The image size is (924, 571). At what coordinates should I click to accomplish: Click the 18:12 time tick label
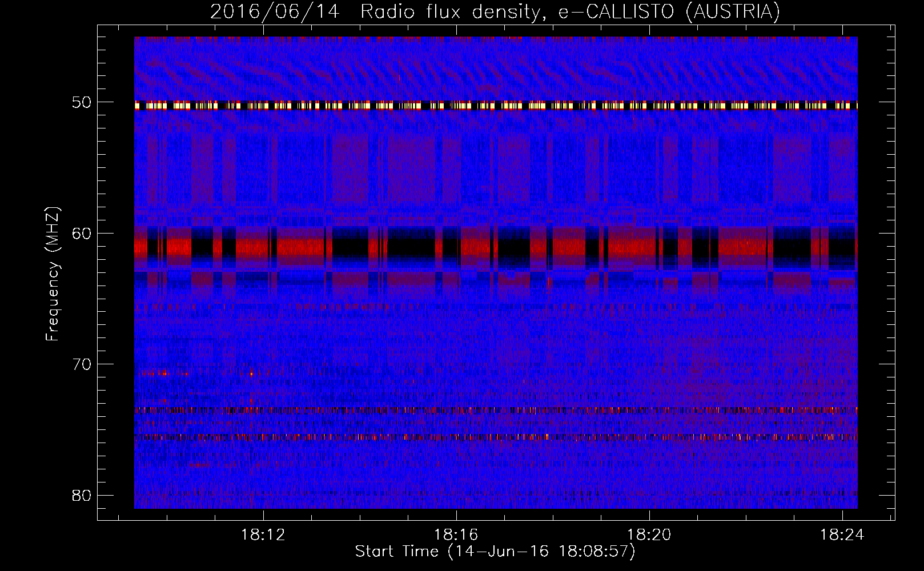[x=263, y=535]
